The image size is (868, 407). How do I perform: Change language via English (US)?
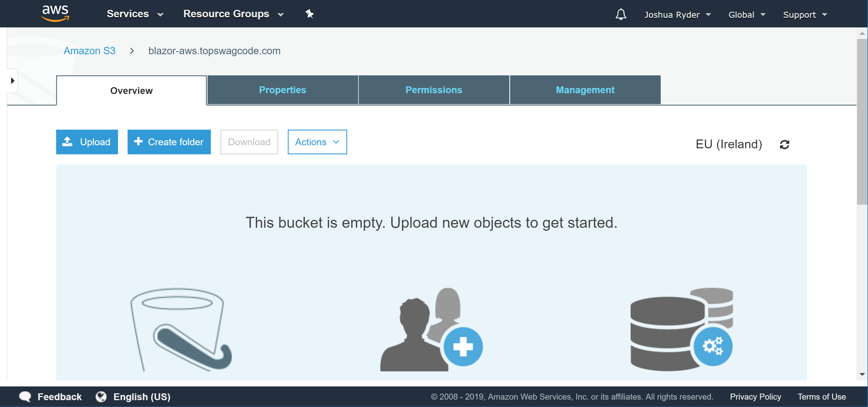click(x=142, y=397)
